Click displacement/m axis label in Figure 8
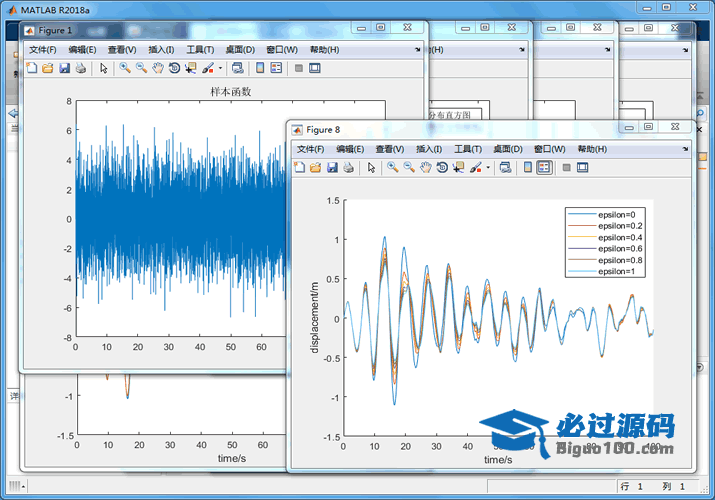This screenshot has height=500, width=715. [315, 318]
